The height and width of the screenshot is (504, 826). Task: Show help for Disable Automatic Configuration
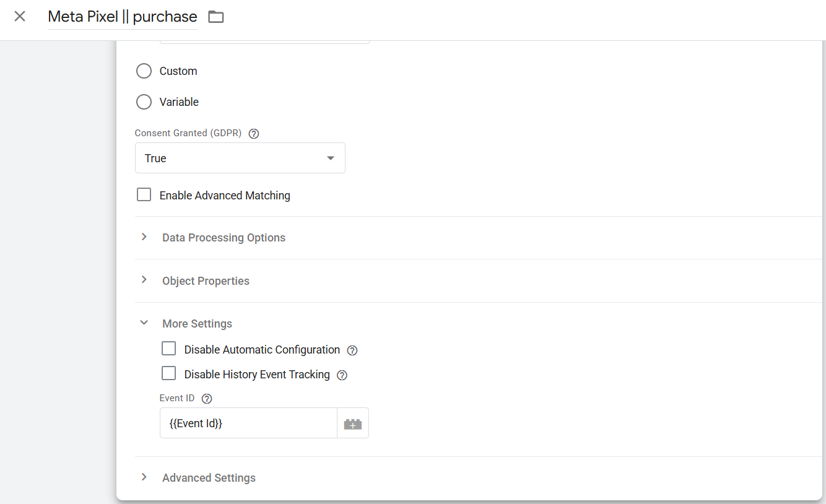click(x=352, y=350)
